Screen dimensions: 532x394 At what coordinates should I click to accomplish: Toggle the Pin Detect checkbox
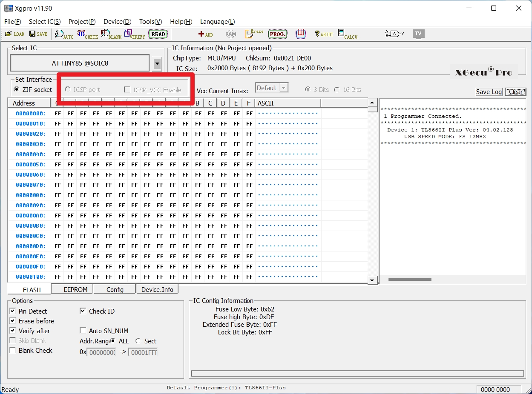(x=13, y=311)
